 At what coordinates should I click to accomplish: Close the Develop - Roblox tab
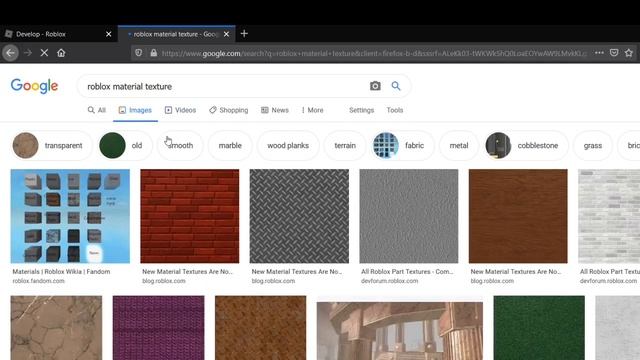coord(109,34)
